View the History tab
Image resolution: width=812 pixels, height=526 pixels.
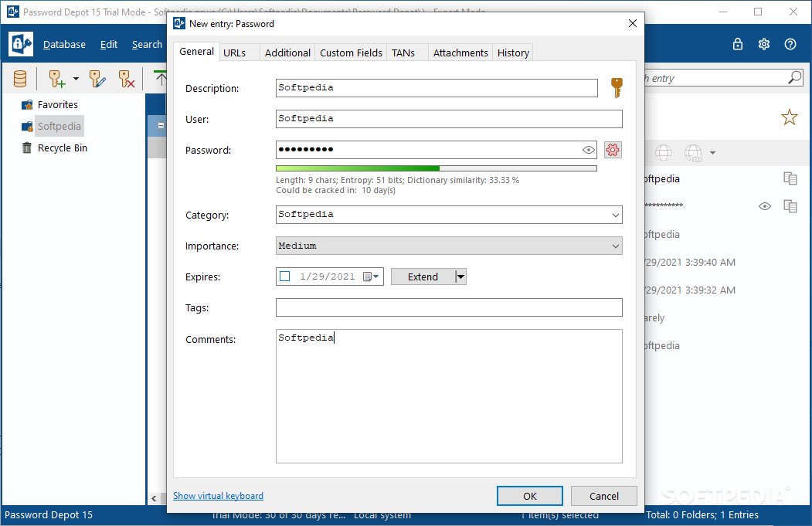513,53
